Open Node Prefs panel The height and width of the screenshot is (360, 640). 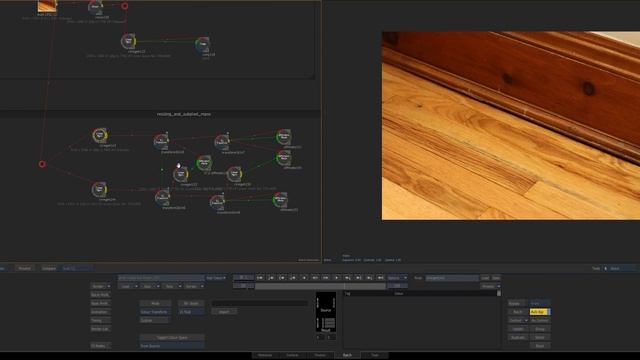click(100, 303)
